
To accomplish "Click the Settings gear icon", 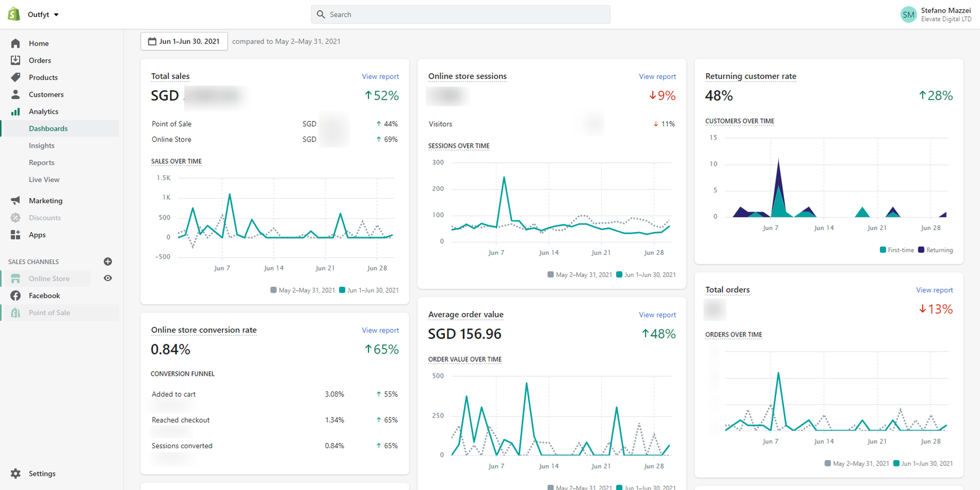I will click(16, 474).
